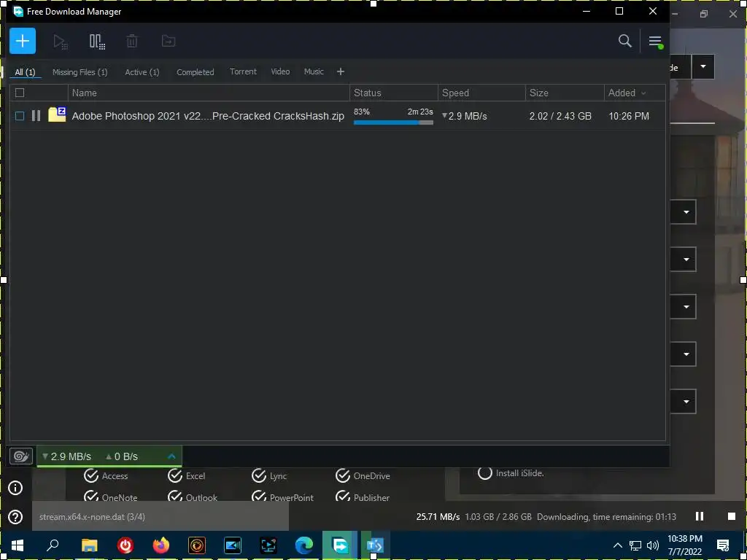Select the Install iSlide radio option
Screen dimensions: 747x560
point(485,472)
